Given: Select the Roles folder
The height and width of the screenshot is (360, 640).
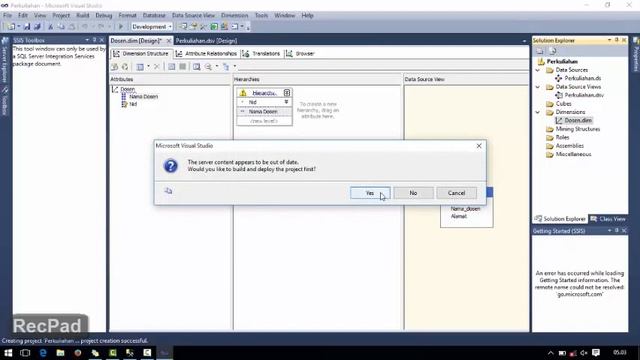Looking at the screenshot, I should tap(562, 138).
